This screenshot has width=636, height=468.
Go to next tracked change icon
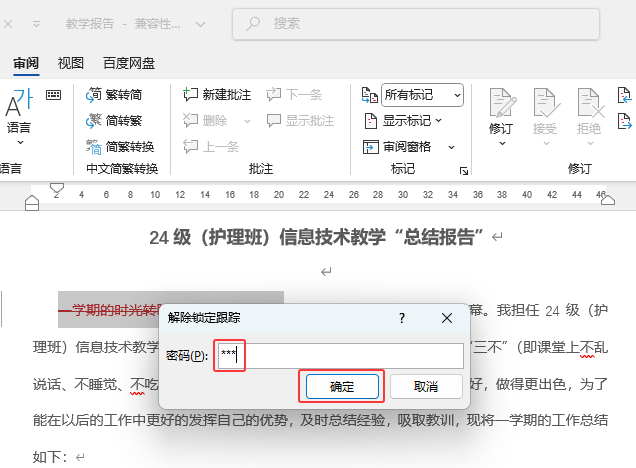[624, 121]
